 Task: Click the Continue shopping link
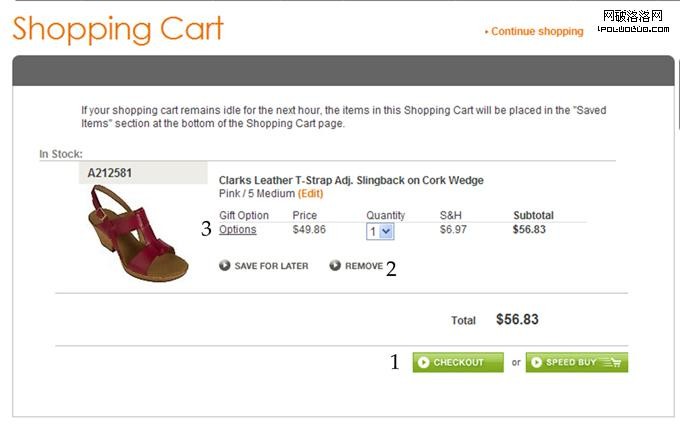pyautogui.click(x=537, y=32)
